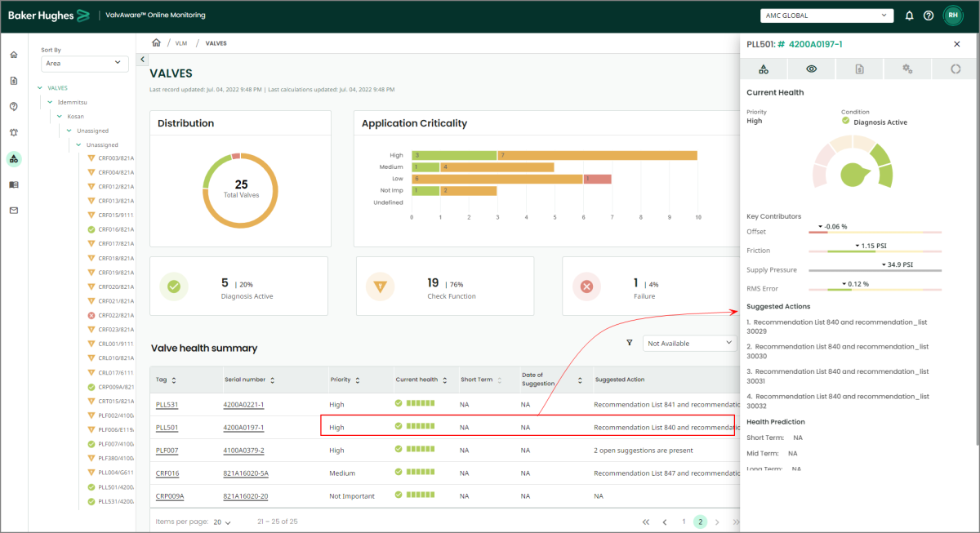Open the Sort By Area dropdown
This screenshot has height=533, width=980.
click(85, 63)
